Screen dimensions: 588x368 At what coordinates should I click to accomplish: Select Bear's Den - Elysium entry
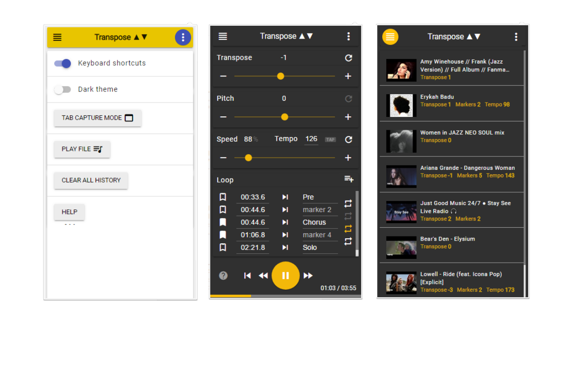[x=452, y=245]
